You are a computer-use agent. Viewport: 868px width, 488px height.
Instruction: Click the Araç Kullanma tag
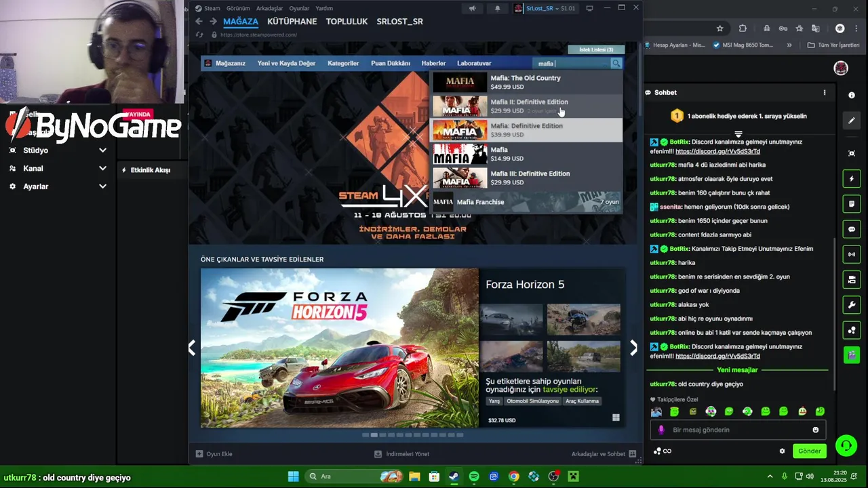pyautogui.click(x=582, y=401)
